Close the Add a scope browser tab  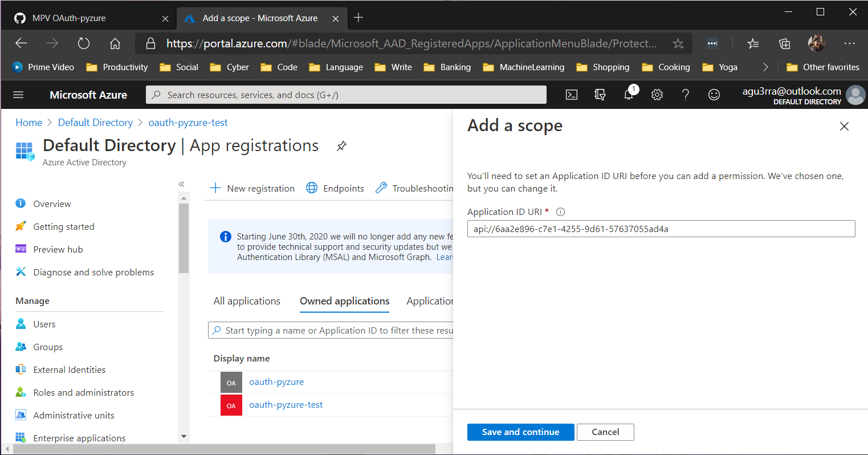(336, 18)
